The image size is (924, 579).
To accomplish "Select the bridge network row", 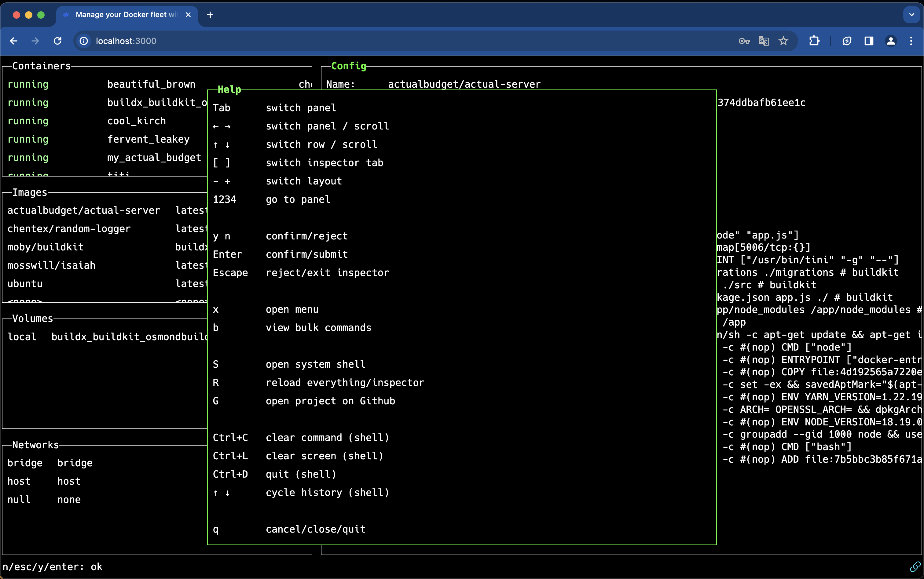I will pos(25,463).
